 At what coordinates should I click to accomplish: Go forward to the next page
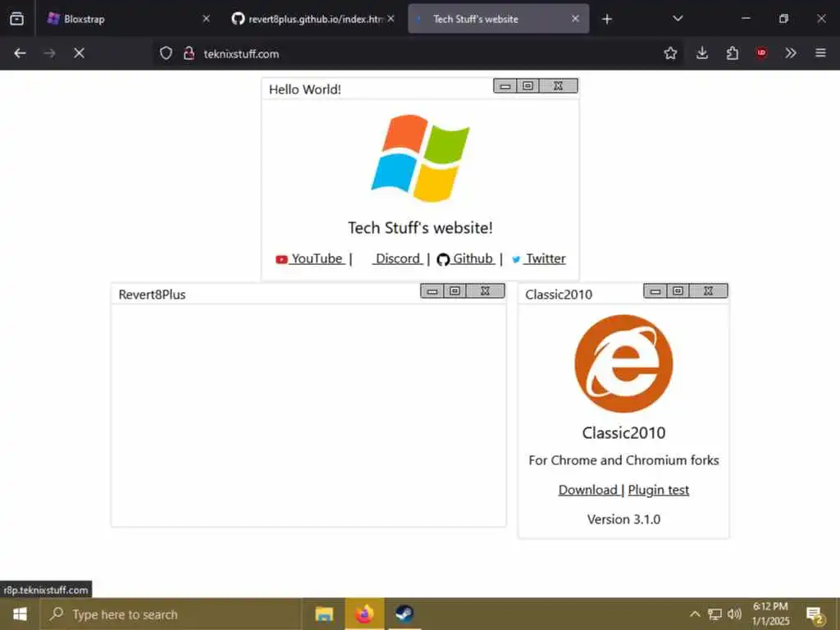[x=49, y=53]
